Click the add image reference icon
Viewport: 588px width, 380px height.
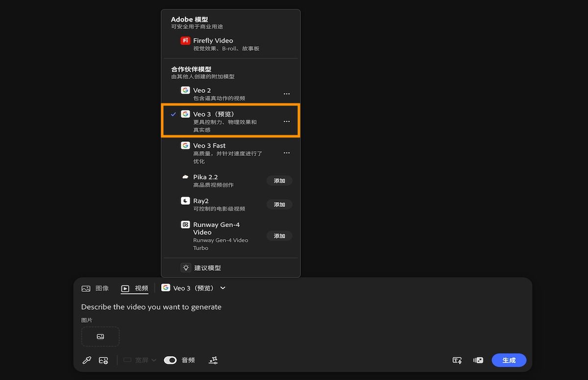click(103, 360)
